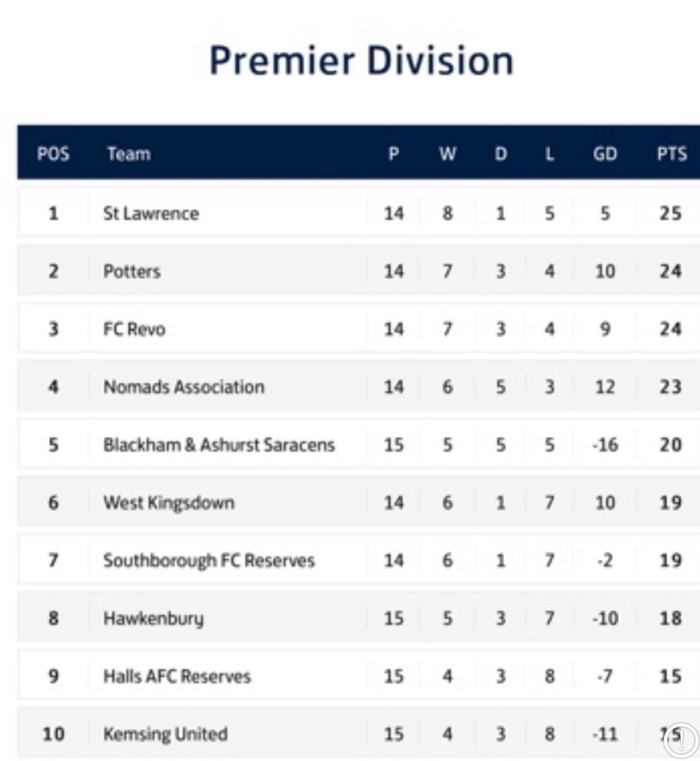
Task: Select the W column header
Action: (447, 155)
